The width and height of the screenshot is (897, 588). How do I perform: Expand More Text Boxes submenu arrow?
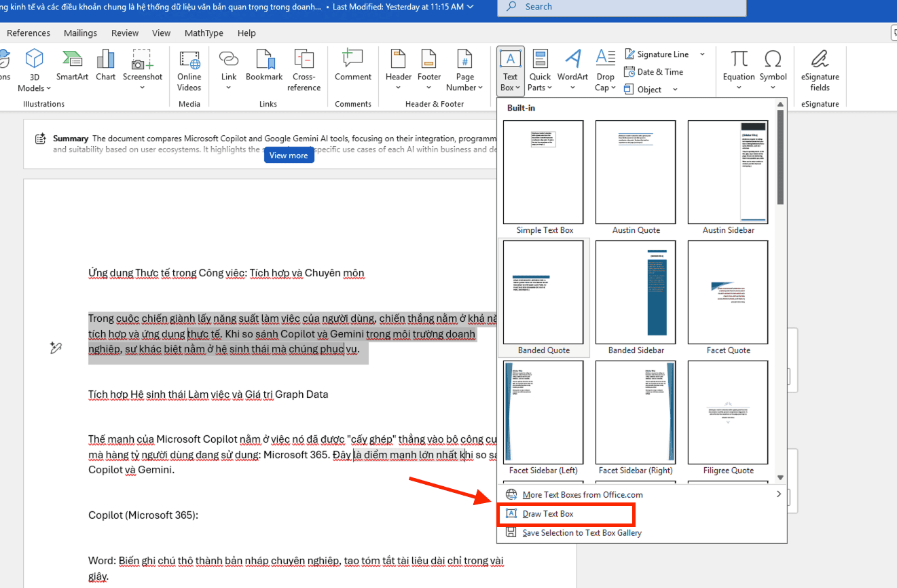pos(779,494)
